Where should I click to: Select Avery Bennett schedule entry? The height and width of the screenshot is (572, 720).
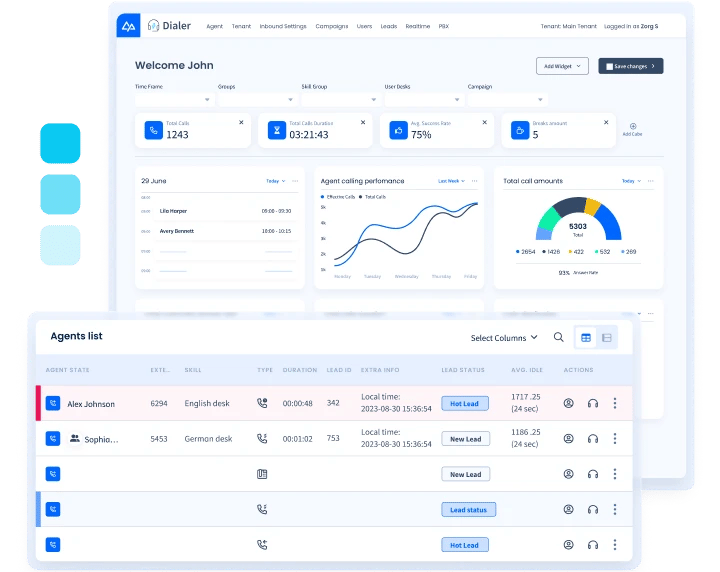click(x=225, y=231)
